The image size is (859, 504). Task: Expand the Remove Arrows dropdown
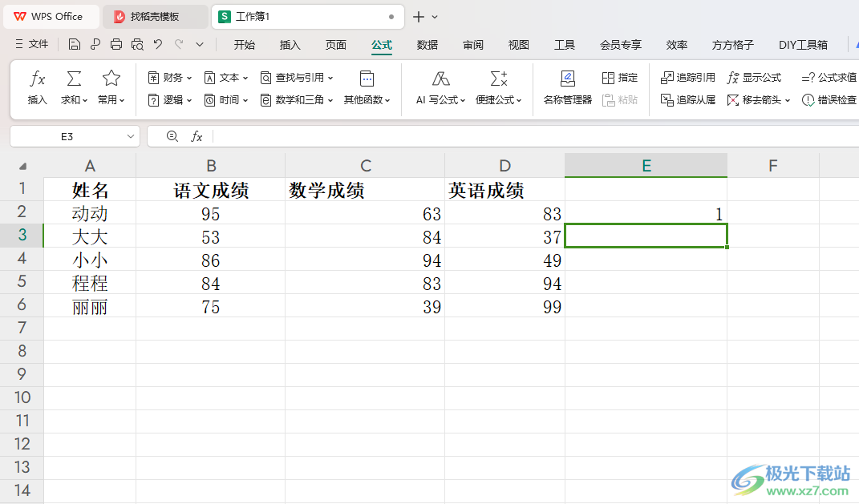click(788, 100)
